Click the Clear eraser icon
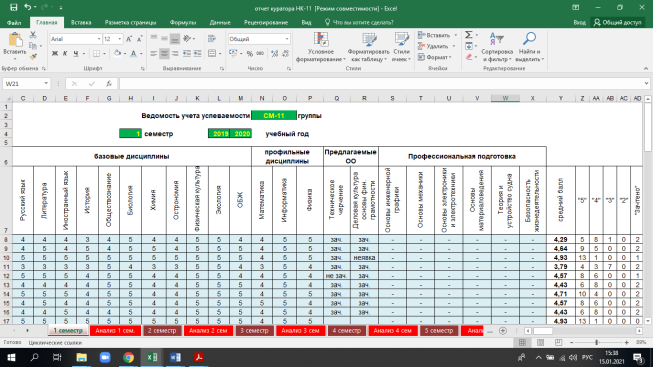653x367 pixels. point(469,57)
